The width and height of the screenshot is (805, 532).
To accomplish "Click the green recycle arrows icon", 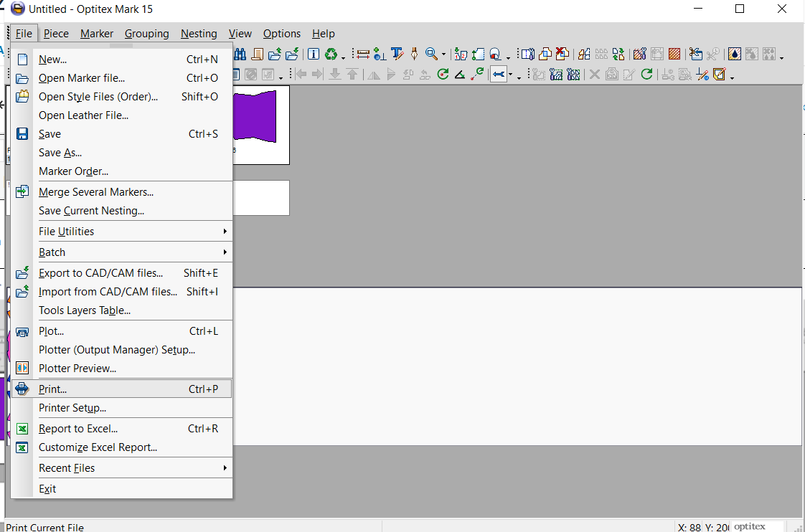I will (331, 54).
